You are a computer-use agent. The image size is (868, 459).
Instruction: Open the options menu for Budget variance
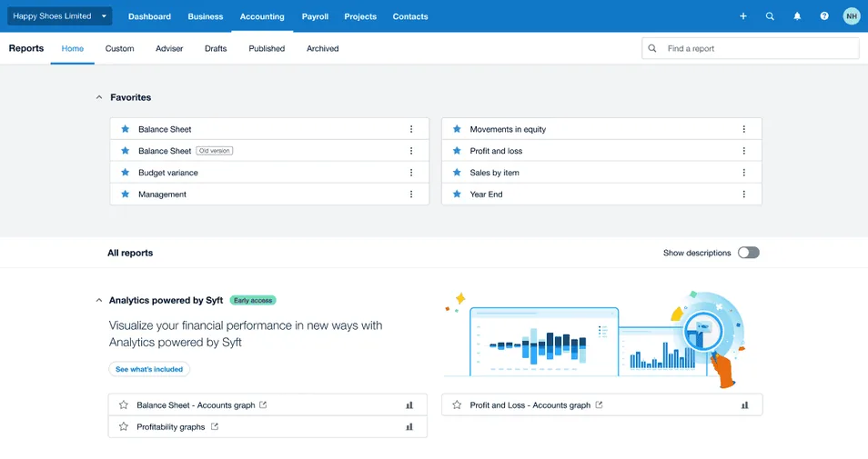(411, 173)
